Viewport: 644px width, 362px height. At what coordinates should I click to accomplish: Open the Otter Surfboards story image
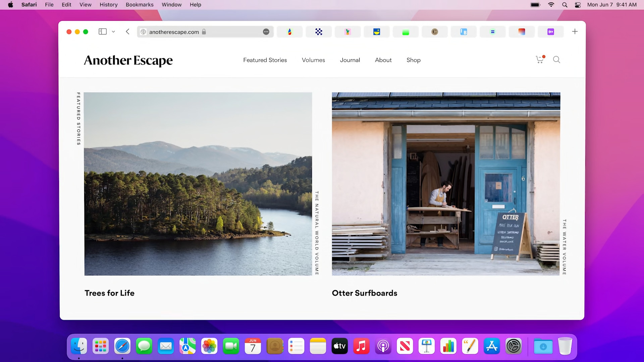coord(446,184)
